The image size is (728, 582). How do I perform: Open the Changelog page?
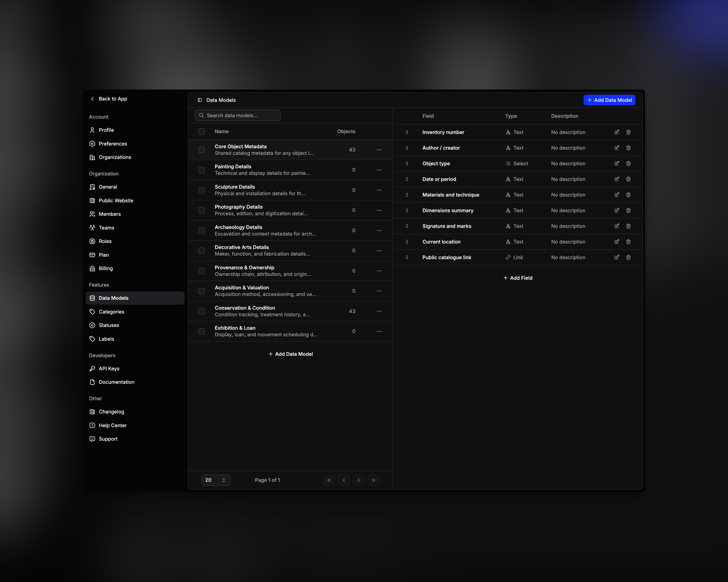click(x=135, y=412)
